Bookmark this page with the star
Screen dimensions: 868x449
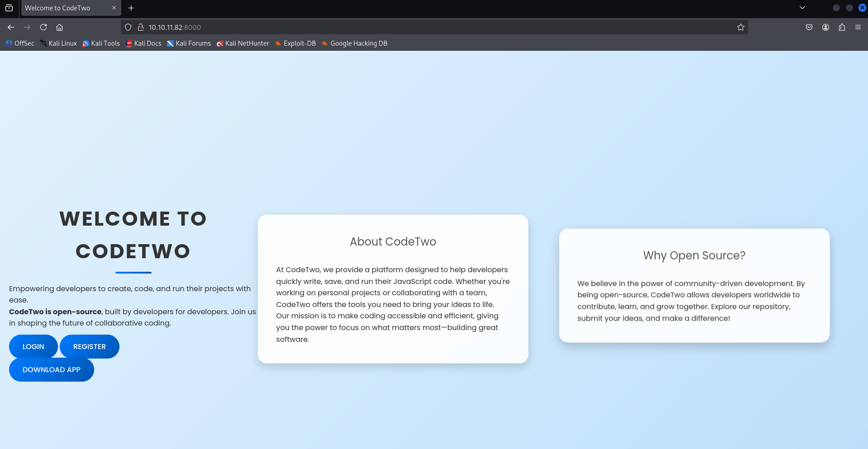[x=740, y=27]
